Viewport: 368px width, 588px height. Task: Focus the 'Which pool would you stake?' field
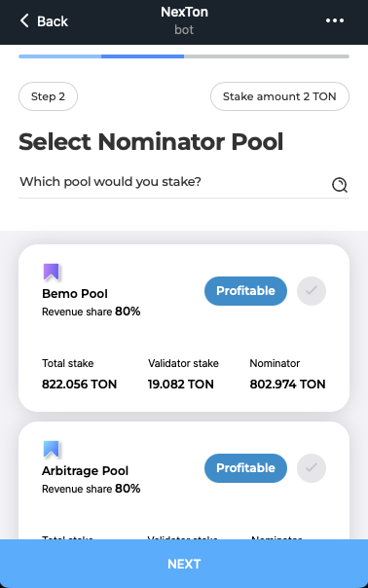(174, 182)
